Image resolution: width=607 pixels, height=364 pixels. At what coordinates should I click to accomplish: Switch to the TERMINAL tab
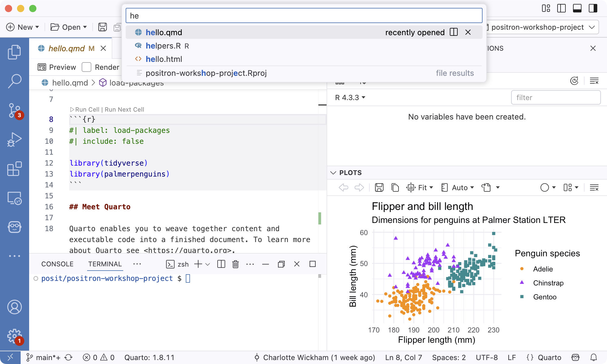(105, 264)
